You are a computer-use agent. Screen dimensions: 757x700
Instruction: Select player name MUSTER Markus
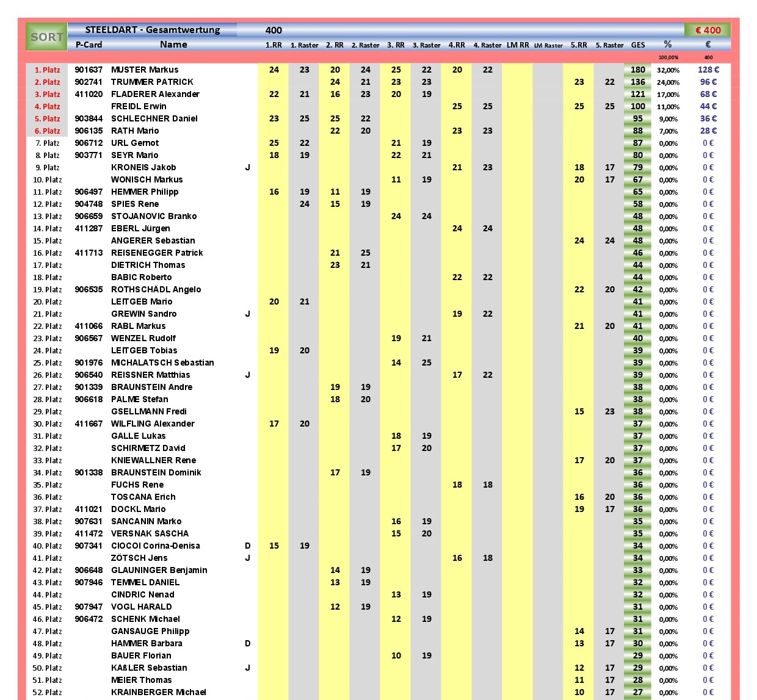tap(145, 70)
